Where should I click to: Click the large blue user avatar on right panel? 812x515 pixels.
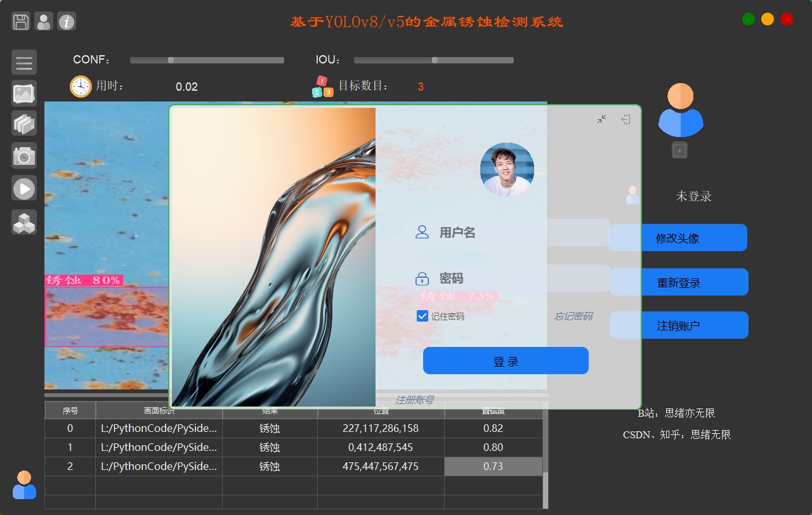[x=680, y=110]
